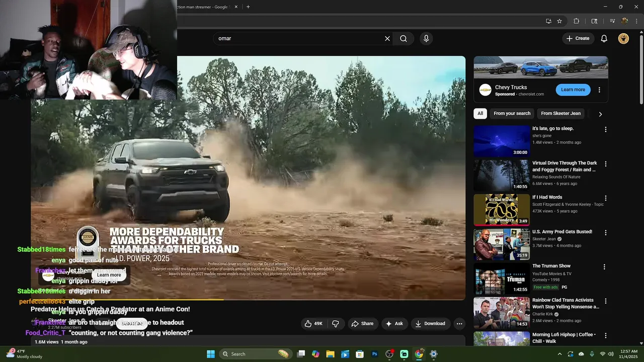Screen dimensions: 644x362
Task: Open Chrome media controls icon
Action: click(x=612, y=21)
